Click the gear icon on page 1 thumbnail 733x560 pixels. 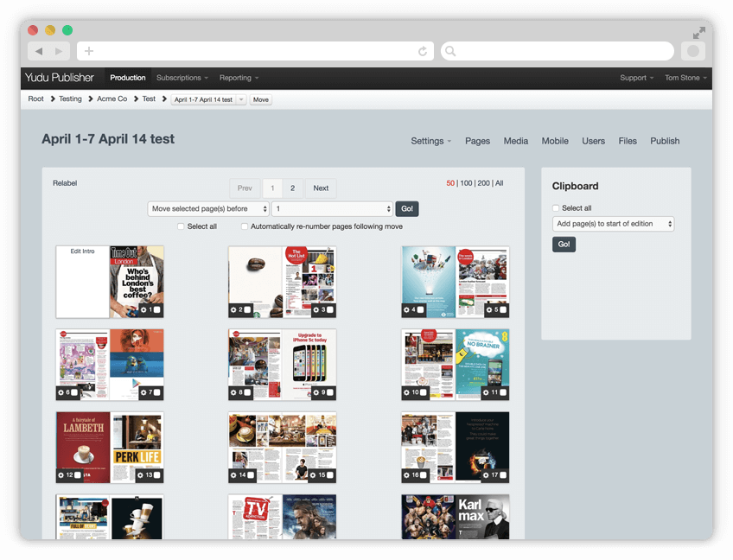pos(143,309)
